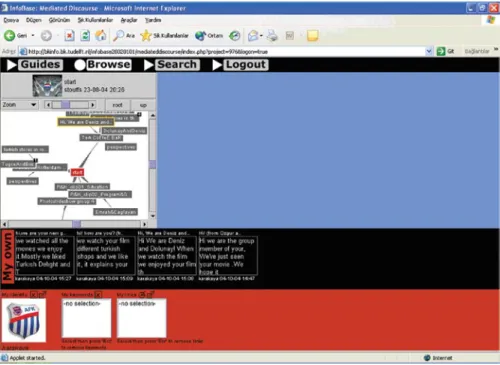Screen dimensions: 500x365
Task: Open the Dosya menu
Action: click(x=11, y=20)
